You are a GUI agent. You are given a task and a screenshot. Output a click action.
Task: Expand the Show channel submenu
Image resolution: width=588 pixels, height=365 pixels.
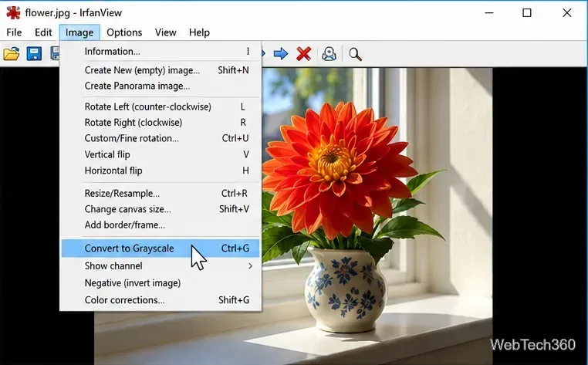161,266
